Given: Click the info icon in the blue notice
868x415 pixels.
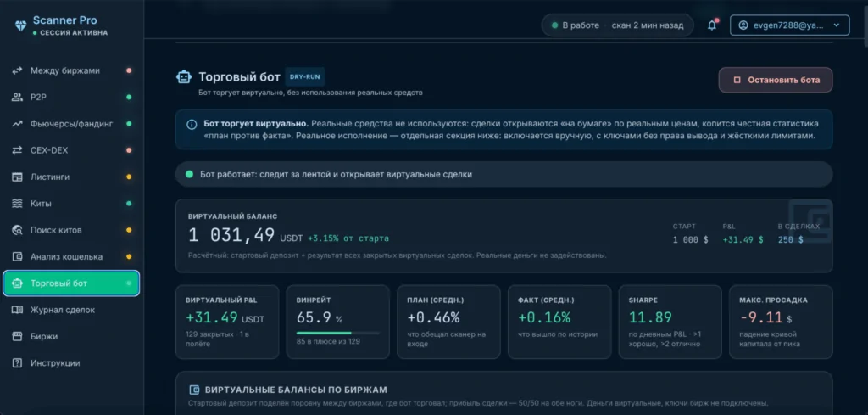Looking at the screenshot, I should tap(192, 124).
